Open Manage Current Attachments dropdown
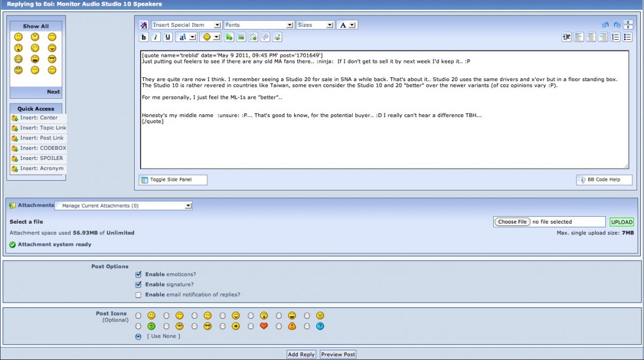644x360 pixels. 123,205
